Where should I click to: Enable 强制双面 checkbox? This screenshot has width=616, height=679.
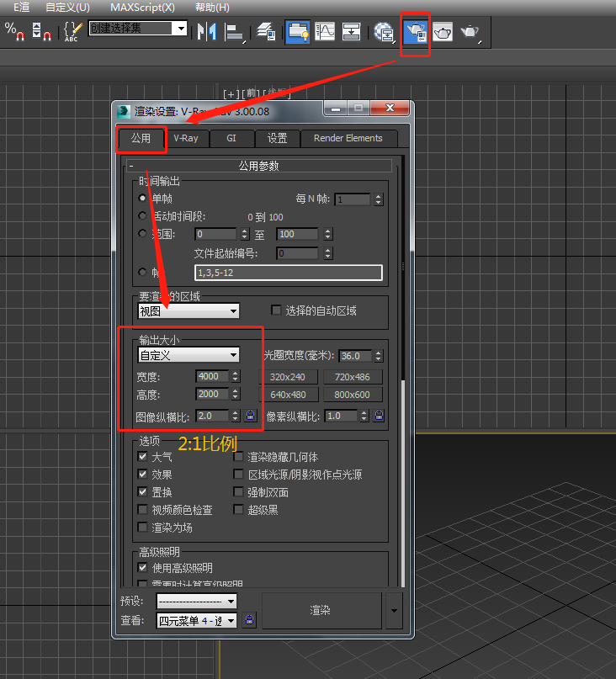(x=238, y=492)
